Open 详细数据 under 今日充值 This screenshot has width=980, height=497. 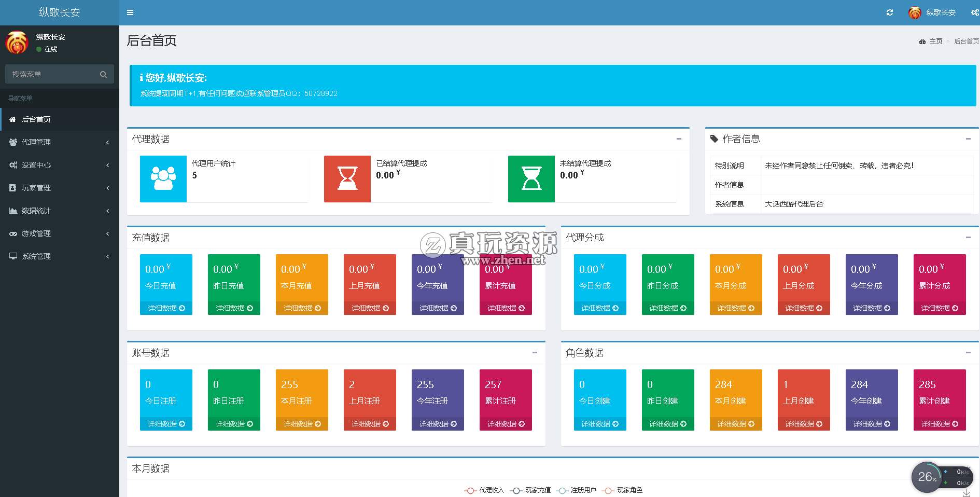pos(166,308)
